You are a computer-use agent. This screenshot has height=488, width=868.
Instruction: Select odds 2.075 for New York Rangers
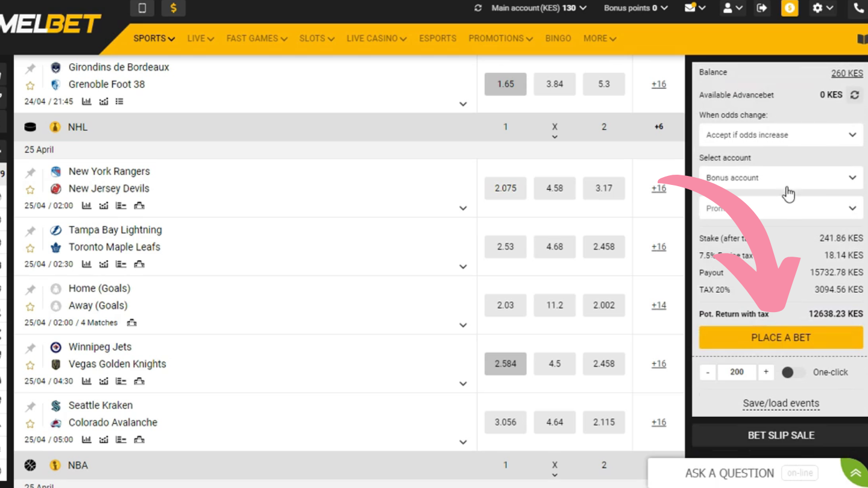(x=505, y=189)
